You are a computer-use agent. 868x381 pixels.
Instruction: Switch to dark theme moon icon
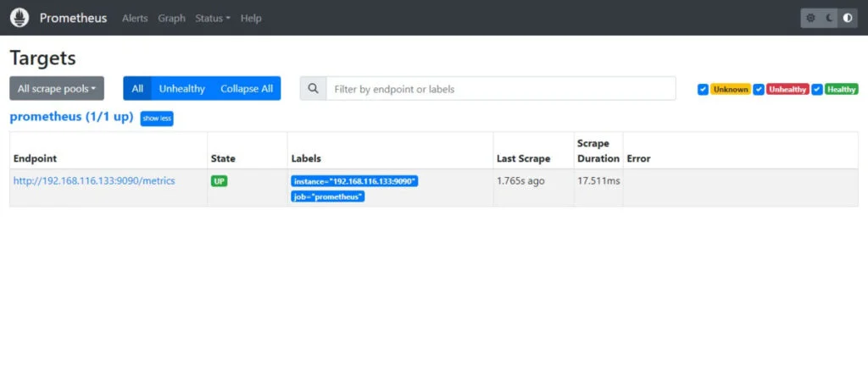coord(830,18)
